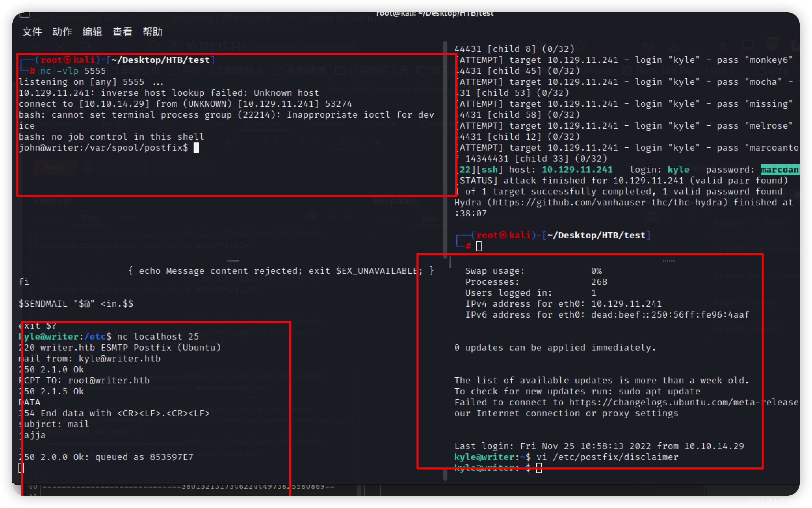Click the 'IPv6 address for eth0' row
The width and height of the screenshot is (812, 508).
pyautogui.click(x=607, y=315)
